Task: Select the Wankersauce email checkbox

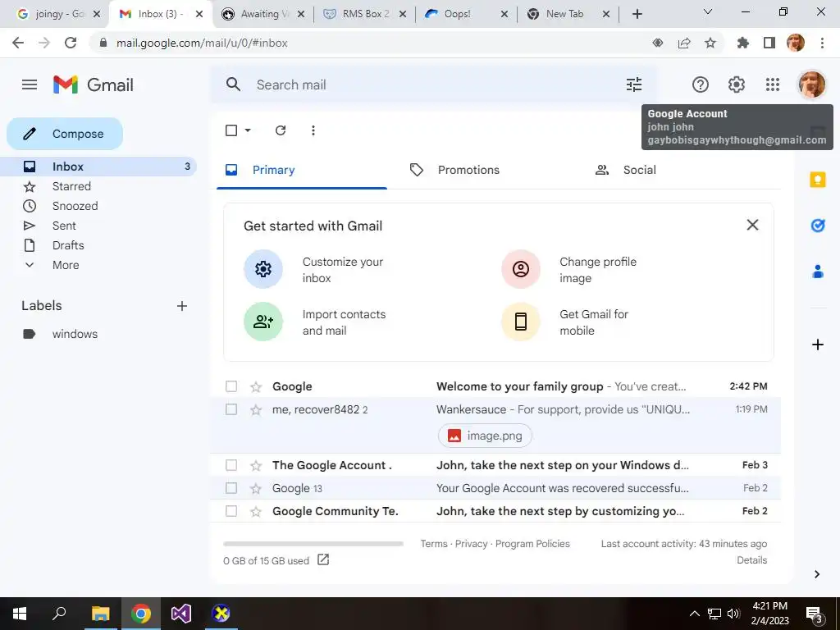Action: pyautogui.click(x=231, y=409)
